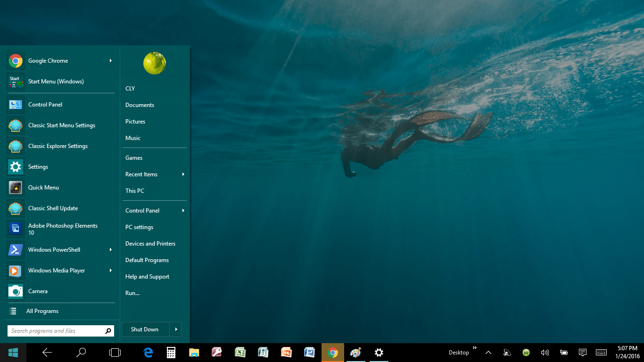This screenshot has width=644, height=362.
Task: Open the touch keyboard tray icon
Action: [601, 353]
